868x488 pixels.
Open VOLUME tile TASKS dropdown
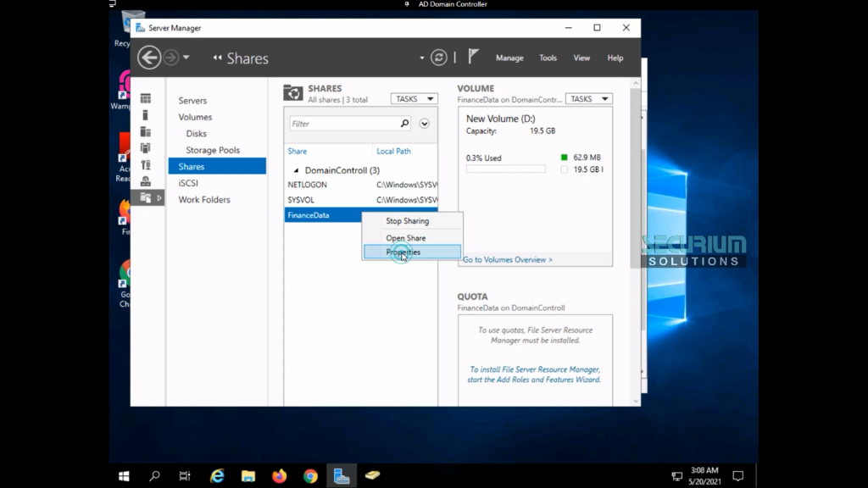tap(588, 98)
